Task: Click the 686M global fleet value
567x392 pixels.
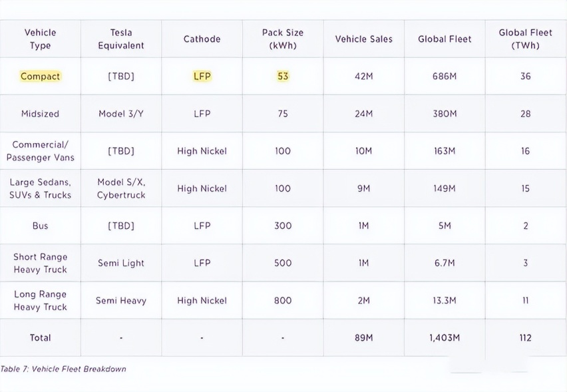Action: click(445, 77)
